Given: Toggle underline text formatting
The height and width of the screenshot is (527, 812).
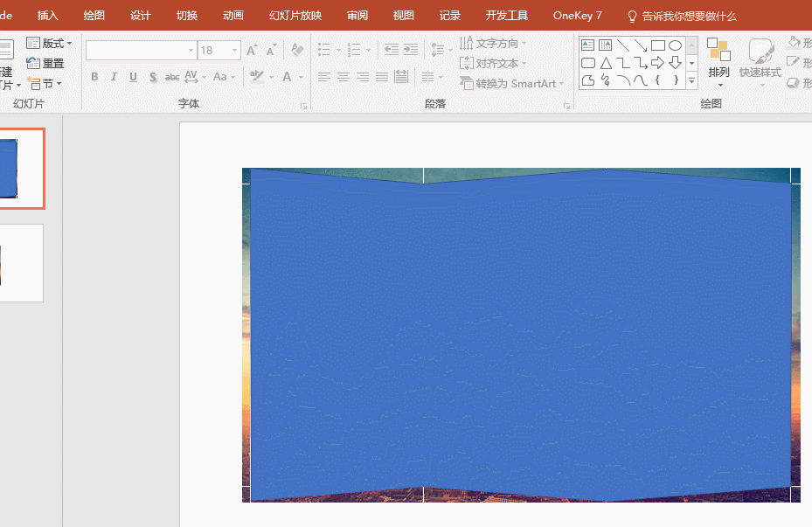Looking at the screenshot, I should tap(133, 77).
